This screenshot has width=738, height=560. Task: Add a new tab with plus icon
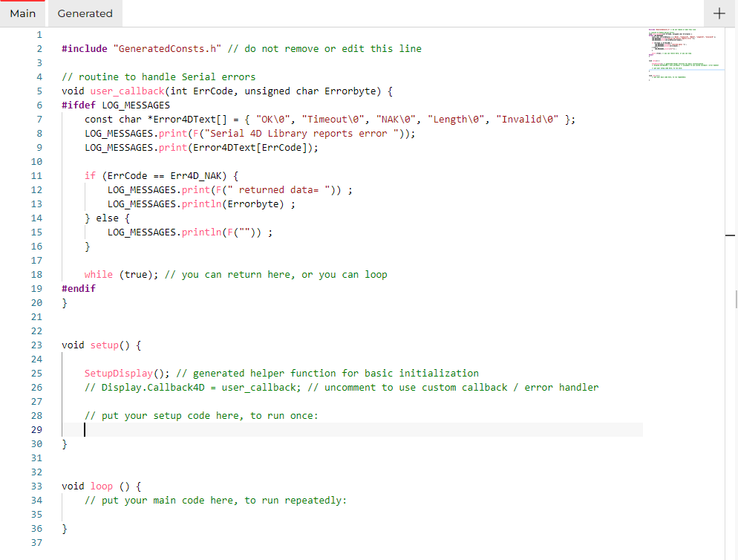(718, 13)
